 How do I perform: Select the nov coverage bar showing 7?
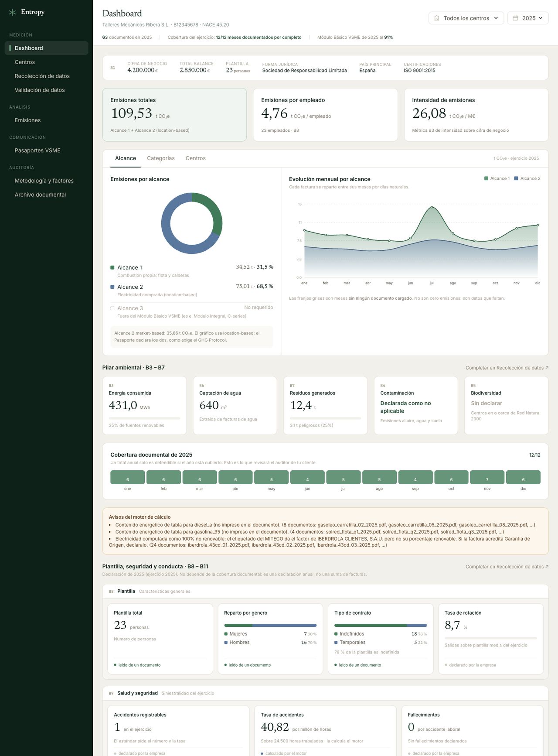(x=487, y=477)
